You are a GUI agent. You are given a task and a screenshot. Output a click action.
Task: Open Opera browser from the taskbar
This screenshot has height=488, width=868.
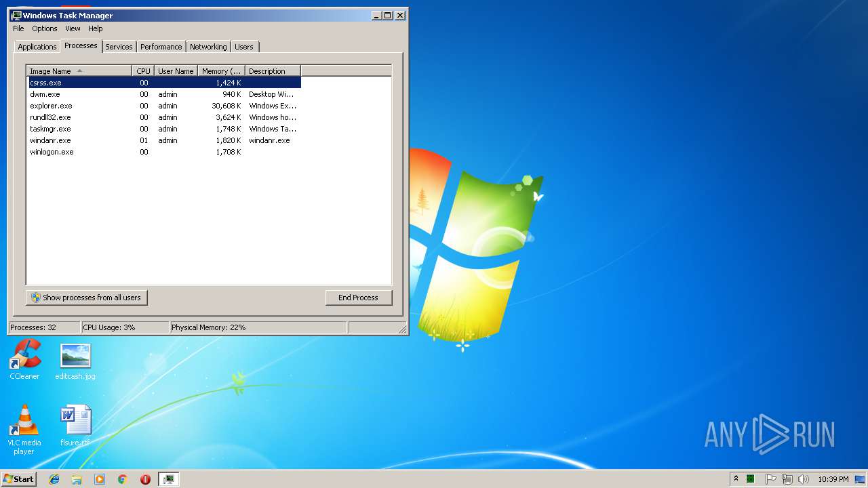145,479
